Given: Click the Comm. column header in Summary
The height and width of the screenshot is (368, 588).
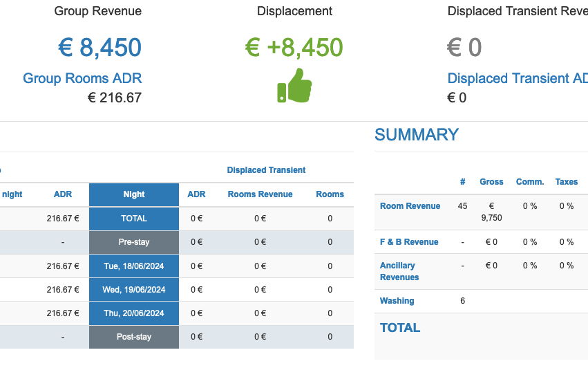Looking at the screenshot, I should [530, 182].
